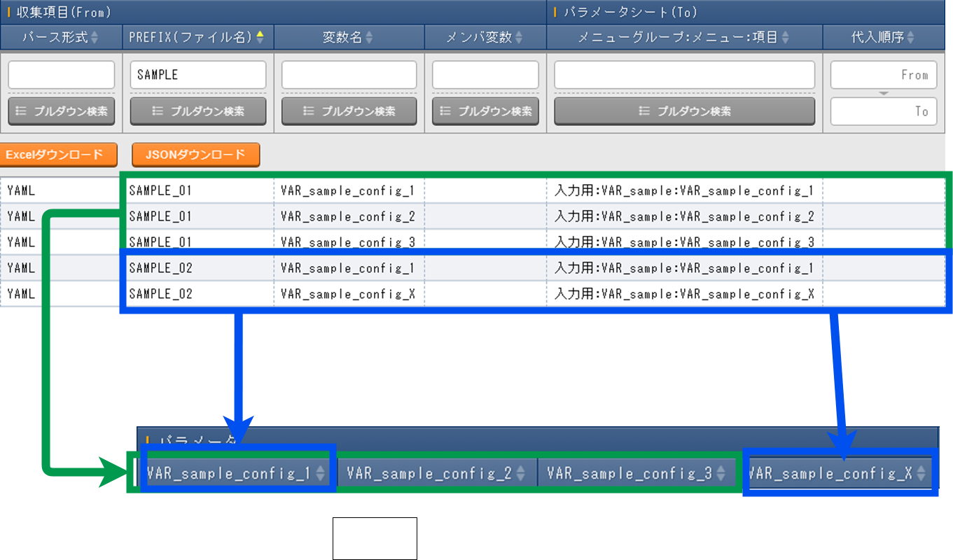This screenshot has height=560, width=953.
Task: Focus the PREFIX filter field containing SAMPLE
Action: 198,75
